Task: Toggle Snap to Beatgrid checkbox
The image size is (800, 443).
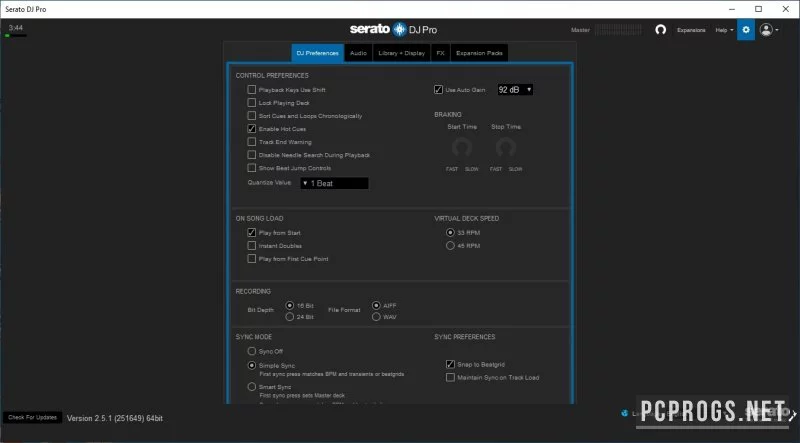Action: [x=450, y=364]
